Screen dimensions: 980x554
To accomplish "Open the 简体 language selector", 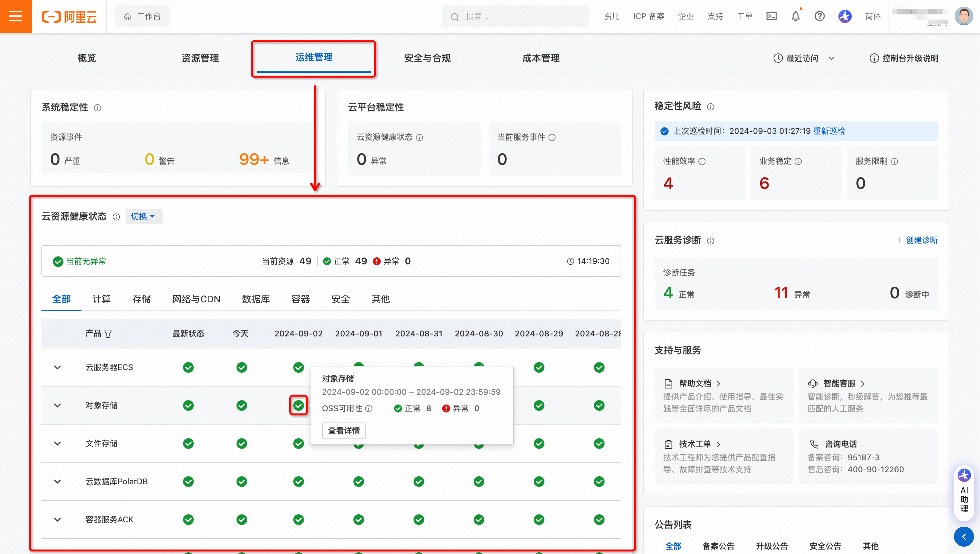I will (x=873, y=16).
